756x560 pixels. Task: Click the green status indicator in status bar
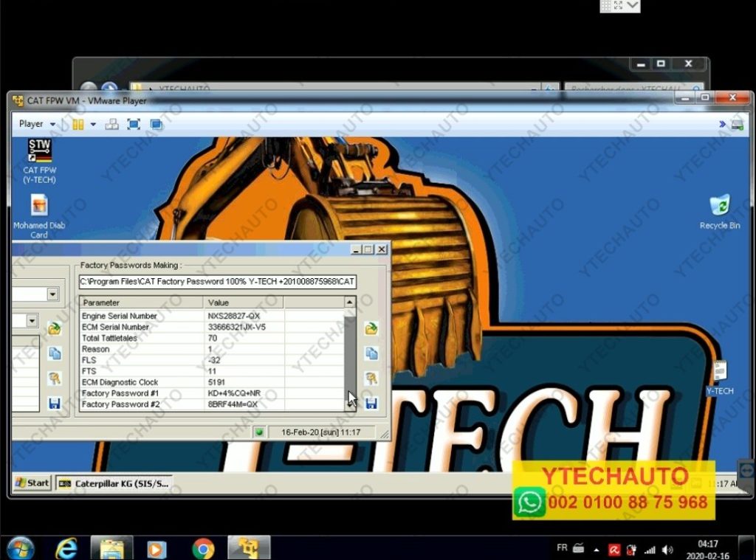tap(259, 432)
